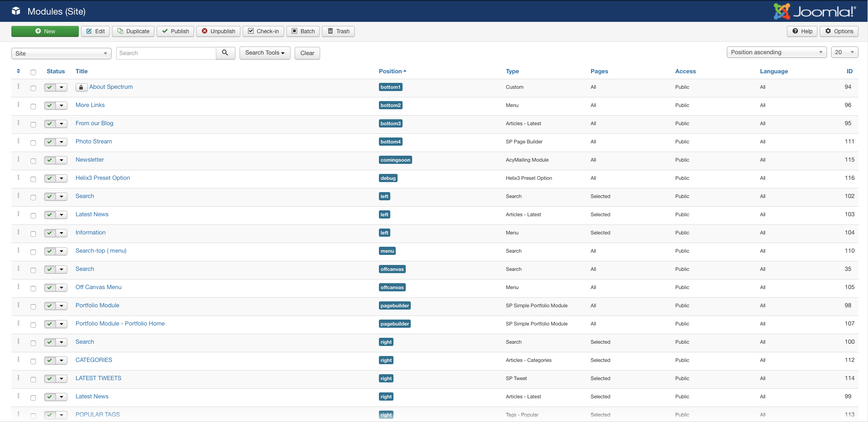Click the magnifier search button
This screenshot has height=422, width=868.
click(225, 53)
